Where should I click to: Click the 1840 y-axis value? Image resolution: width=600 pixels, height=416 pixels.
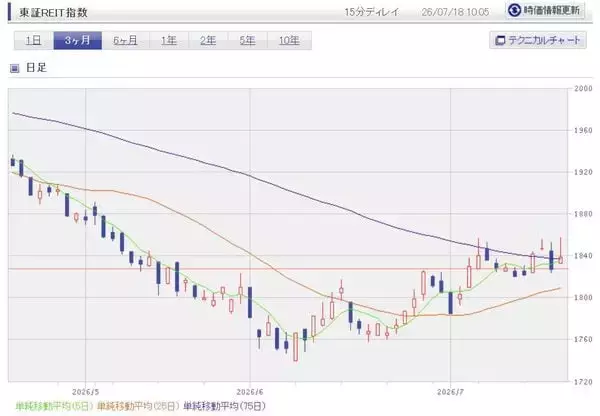pyautogui.click(x=583, y=256)
